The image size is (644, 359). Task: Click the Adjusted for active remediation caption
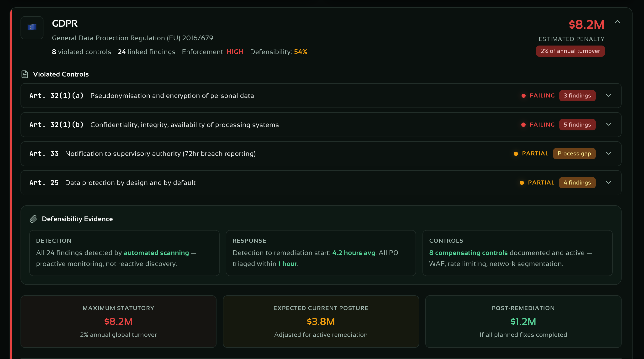pos(321,334)
